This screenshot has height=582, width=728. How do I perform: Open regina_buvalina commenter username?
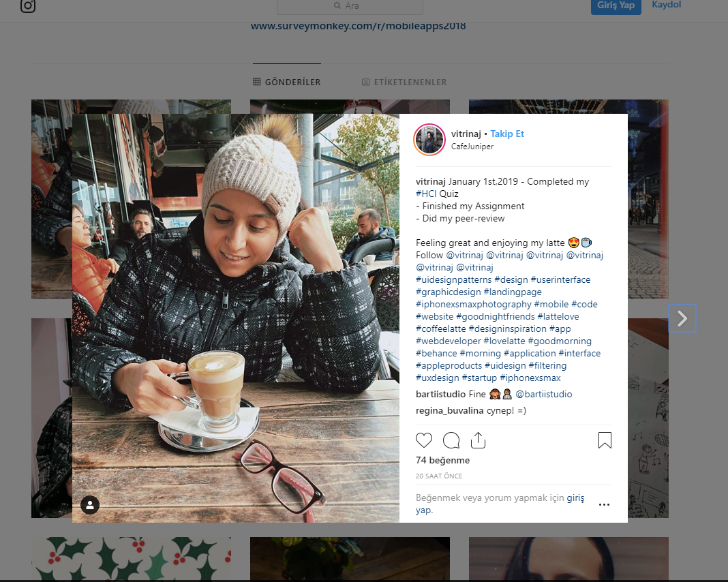click(x=449, y=410)
